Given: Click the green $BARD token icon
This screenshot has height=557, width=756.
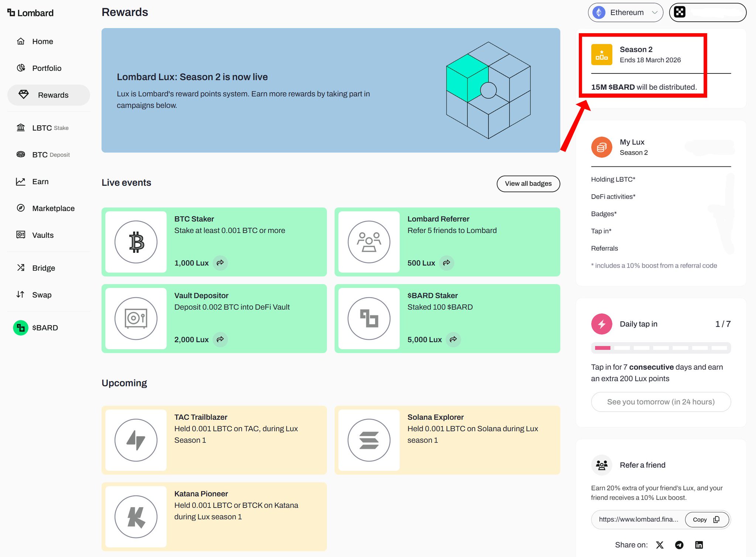Looking at the screenshot, I should (x=21, y=328).
